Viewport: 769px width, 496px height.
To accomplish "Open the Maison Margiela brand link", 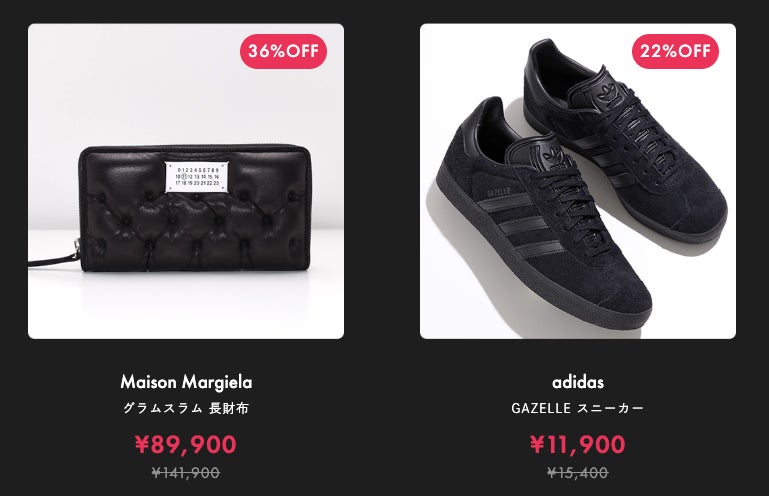I will 186,382.
